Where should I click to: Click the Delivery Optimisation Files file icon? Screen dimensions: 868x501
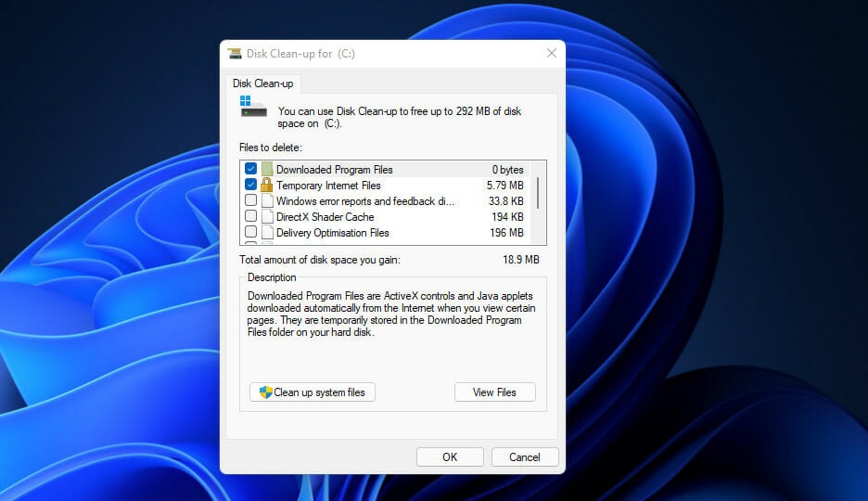(267, 233)
